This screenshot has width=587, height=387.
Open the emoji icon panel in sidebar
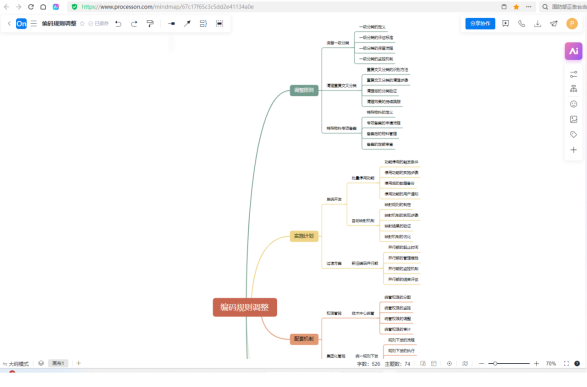tap(573, 104)
